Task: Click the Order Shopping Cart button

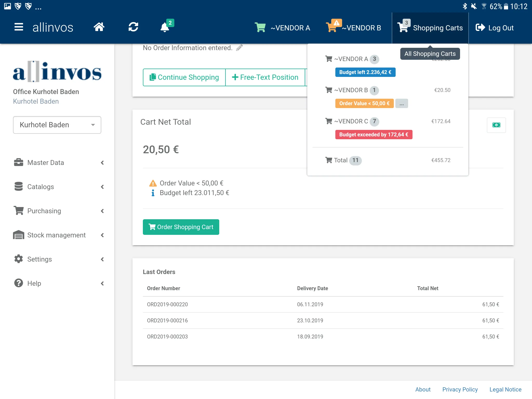Action: pyautogui.click(x=181, y=227)
